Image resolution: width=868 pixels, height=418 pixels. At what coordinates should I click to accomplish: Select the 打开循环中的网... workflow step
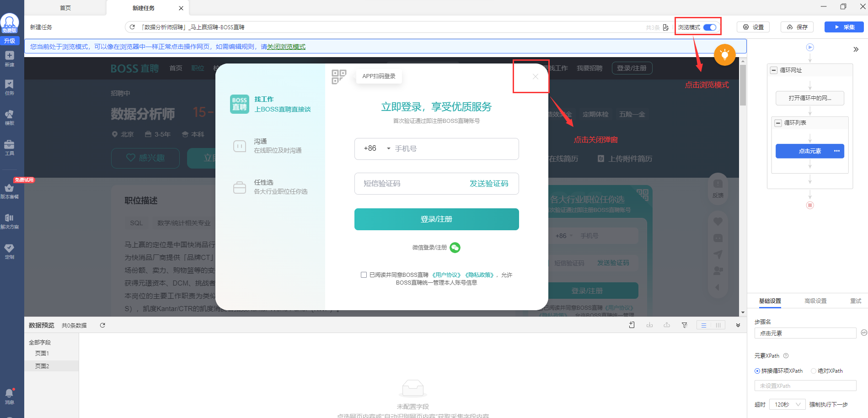click(810, 98)
